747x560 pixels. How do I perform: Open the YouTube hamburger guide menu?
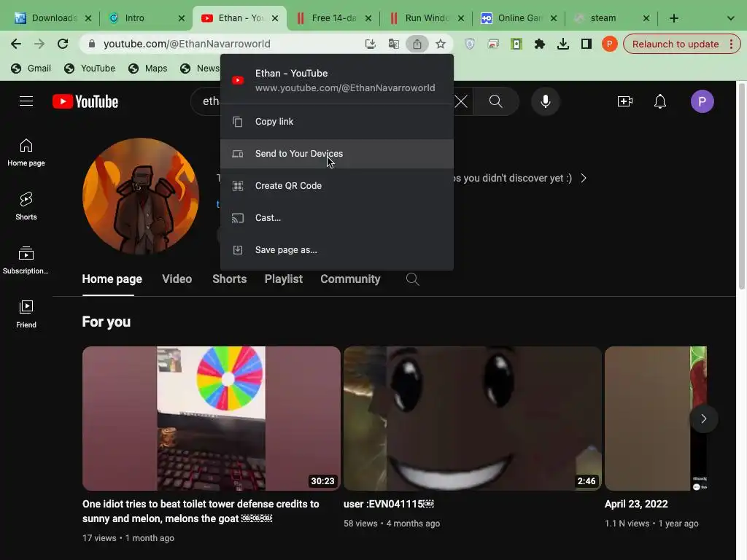[26, 101]
